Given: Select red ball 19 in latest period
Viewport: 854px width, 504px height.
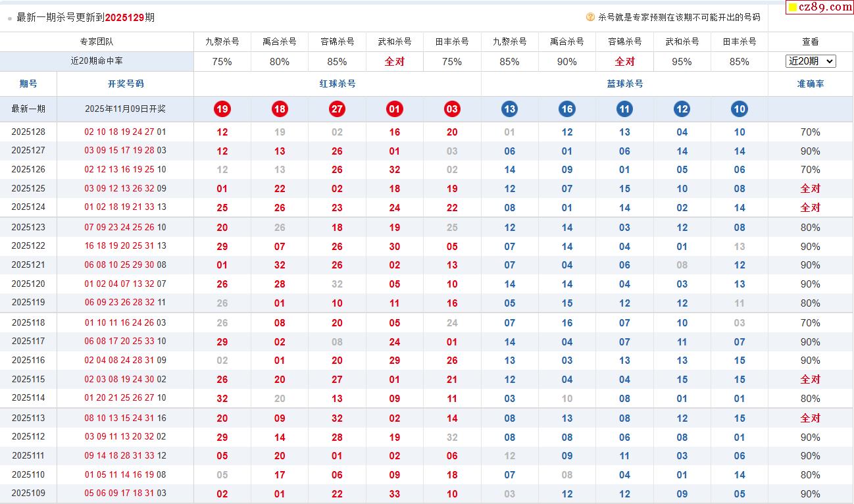Looking at the screenshot, I should pos(222,109).
